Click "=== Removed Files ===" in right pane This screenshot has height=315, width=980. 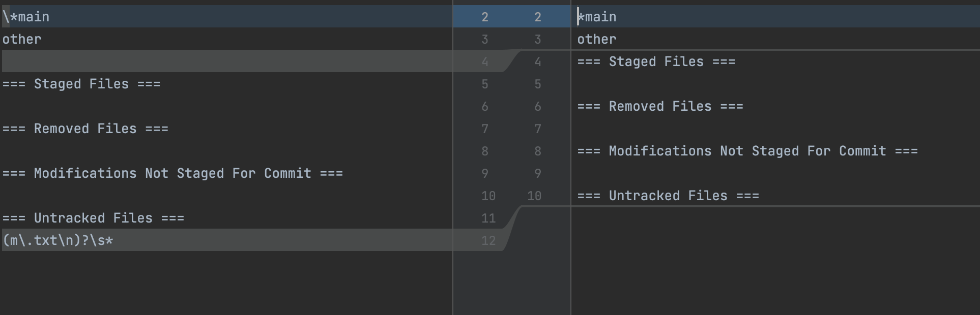660,106
